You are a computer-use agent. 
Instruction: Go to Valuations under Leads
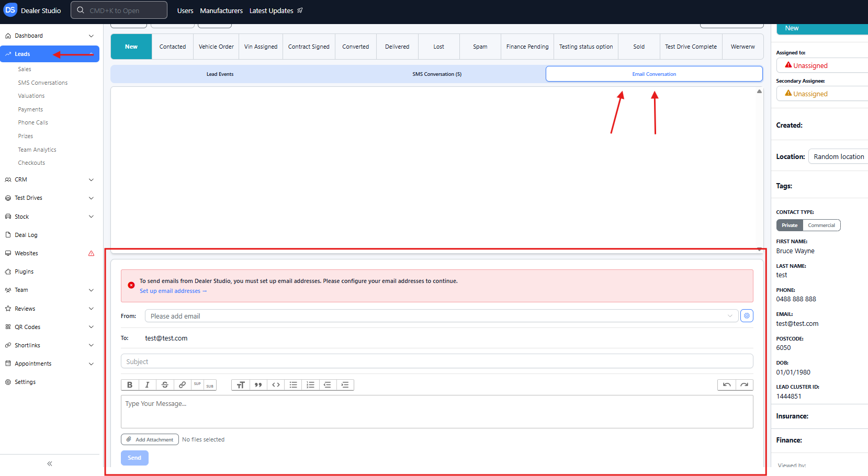[31, 96]
